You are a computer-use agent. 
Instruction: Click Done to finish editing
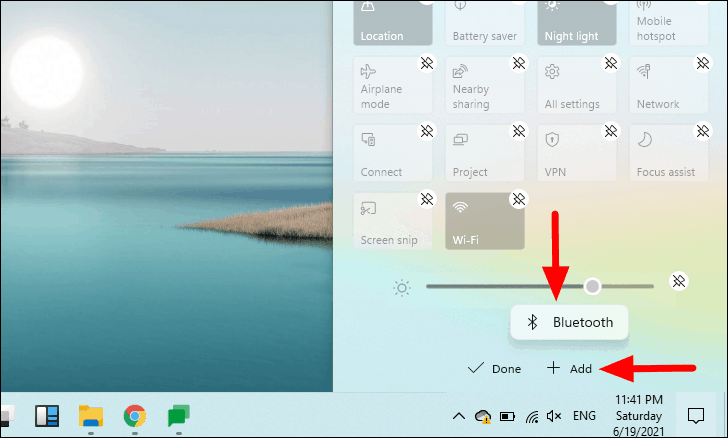click(494, 368)
